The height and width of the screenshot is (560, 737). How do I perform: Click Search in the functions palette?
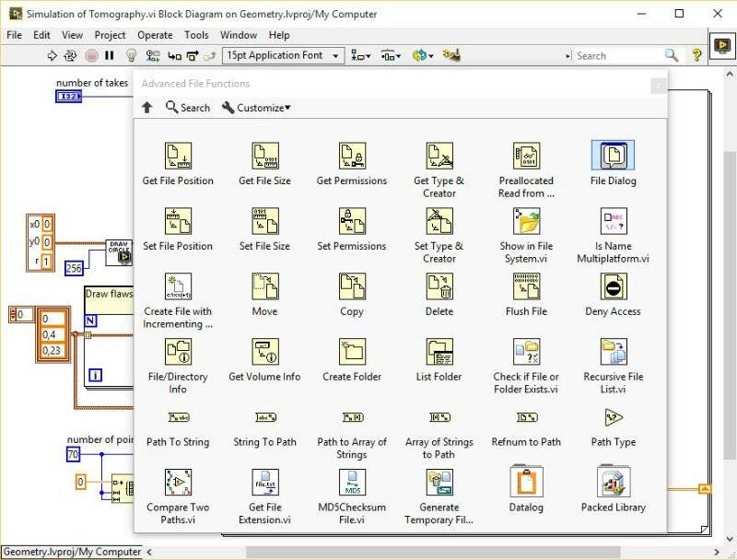[188, 108]
